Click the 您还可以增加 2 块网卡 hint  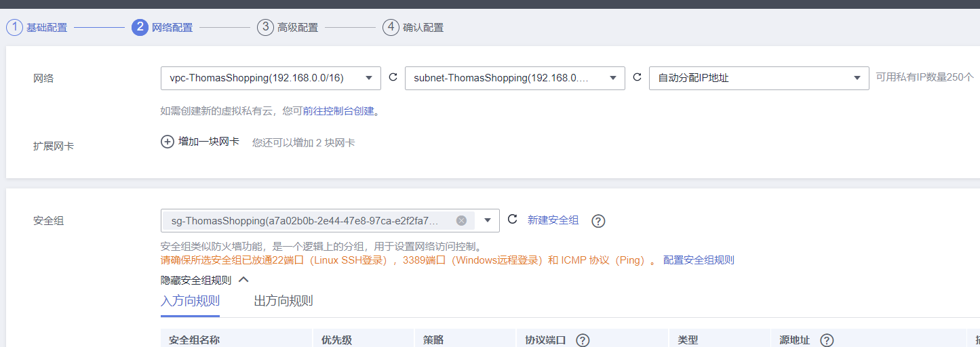click(x=304, y=143)
